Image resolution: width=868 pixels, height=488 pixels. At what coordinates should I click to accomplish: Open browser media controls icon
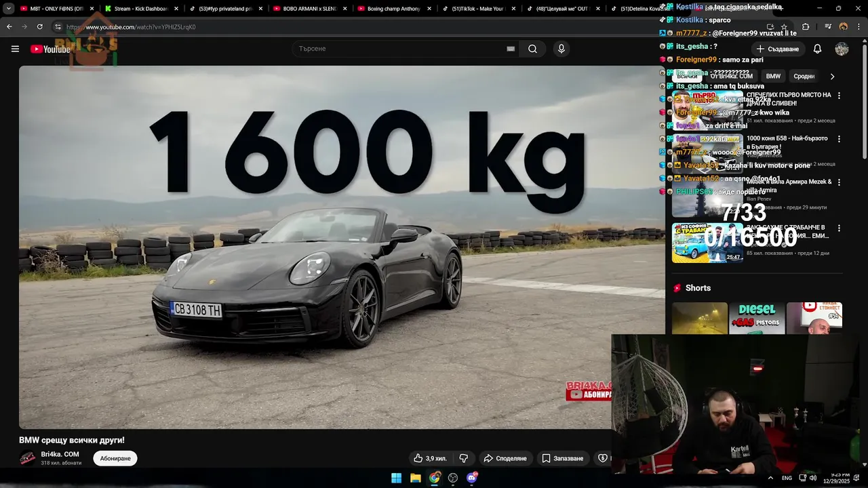click(828, 27)
